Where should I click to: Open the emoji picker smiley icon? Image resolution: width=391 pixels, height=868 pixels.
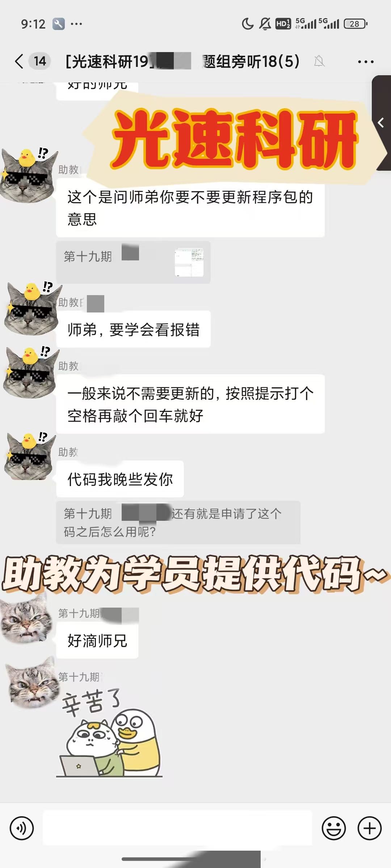pyautogui.click(x=334, y=828)
